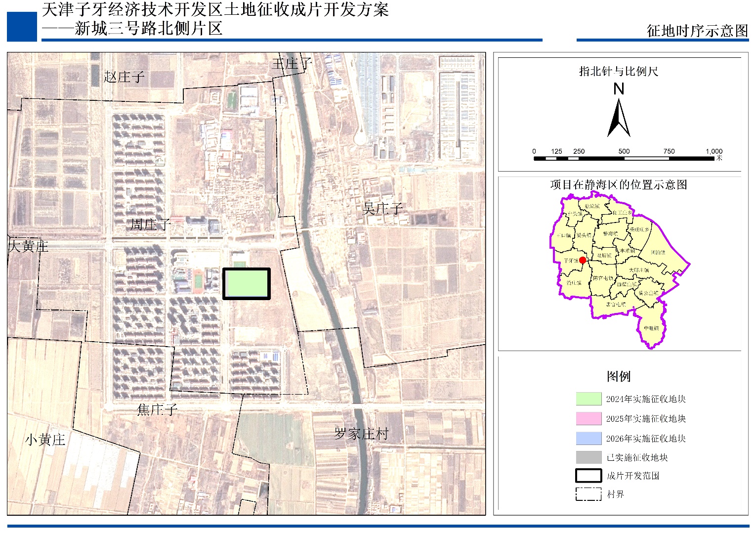Image resolution: width=756 pixels, height=535 pixels.
Task: Click the 赵庄子 village label
Action: pyautogui.click(x=124, y=77)
